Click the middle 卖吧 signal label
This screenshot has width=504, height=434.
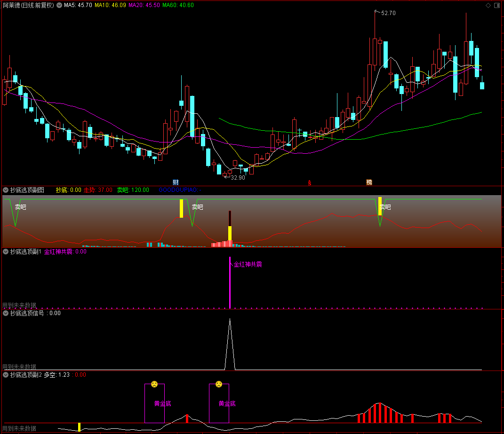(x=197, y=207)
